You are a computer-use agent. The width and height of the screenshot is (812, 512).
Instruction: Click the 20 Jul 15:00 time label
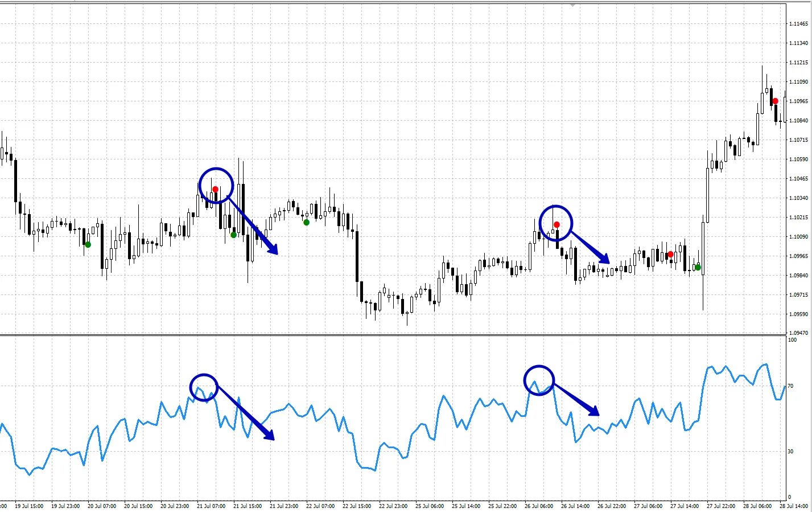click(x=138, y=506)
